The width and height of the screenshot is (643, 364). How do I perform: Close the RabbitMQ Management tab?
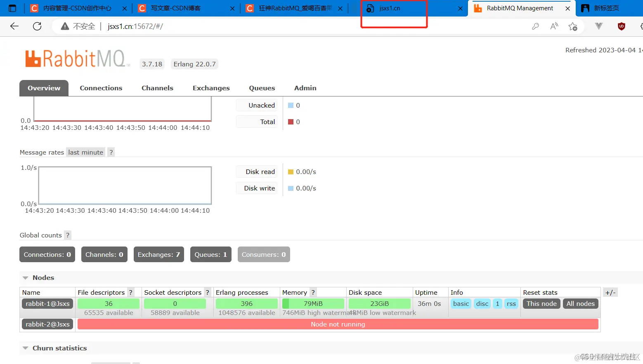(568, 8)
